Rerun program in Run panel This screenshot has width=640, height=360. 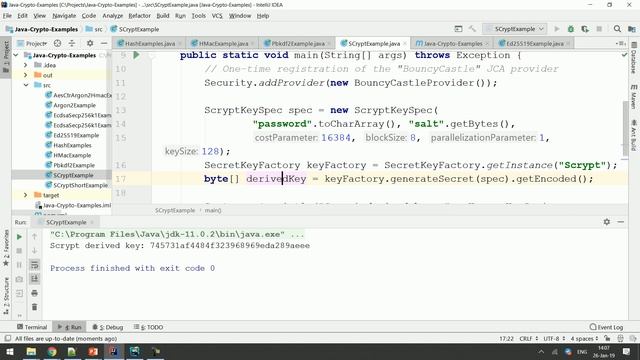pos(19,237)
